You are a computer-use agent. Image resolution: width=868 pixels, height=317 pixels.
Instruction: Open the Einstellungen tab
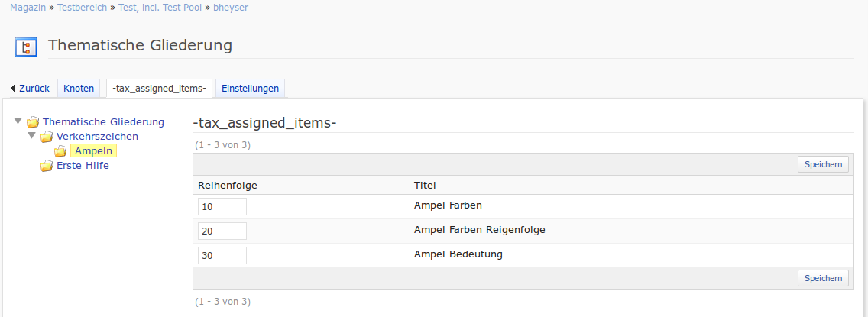(x=250, y=89)
